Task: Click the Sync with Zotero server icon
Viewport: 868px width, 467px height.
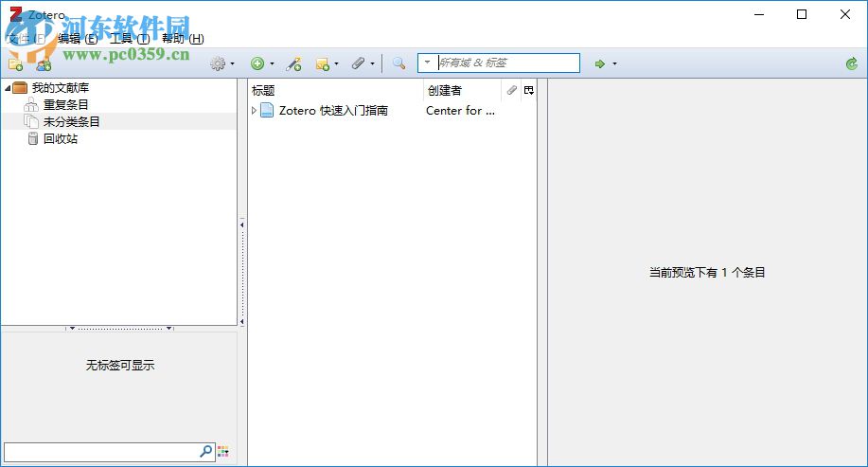Action: pyautogui.click(x=851, y=63)
